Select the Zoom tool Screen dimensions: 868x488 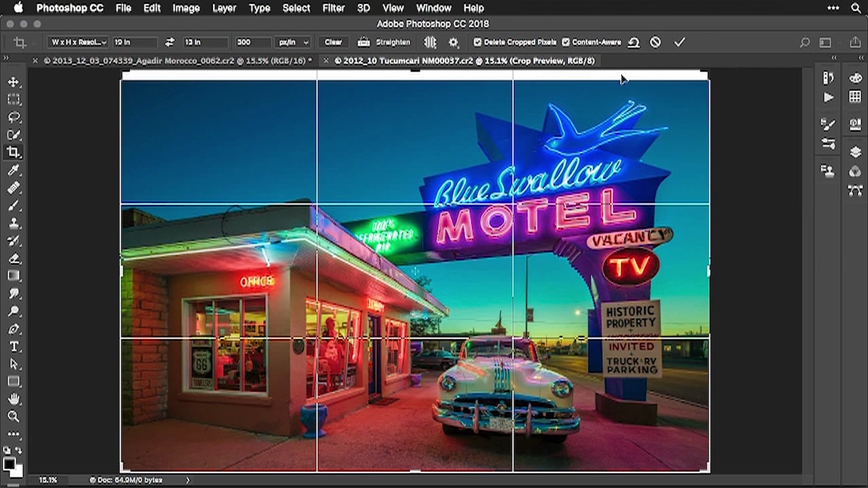(14, 417)
